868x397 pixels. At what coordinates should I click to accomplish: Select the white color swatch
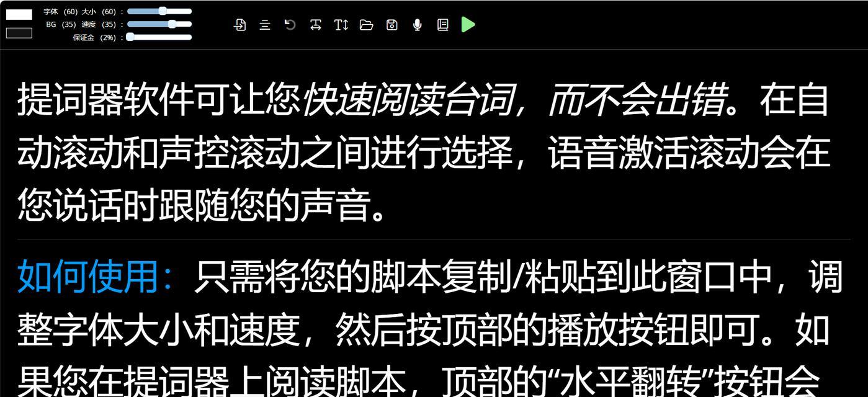pos(19,14)
